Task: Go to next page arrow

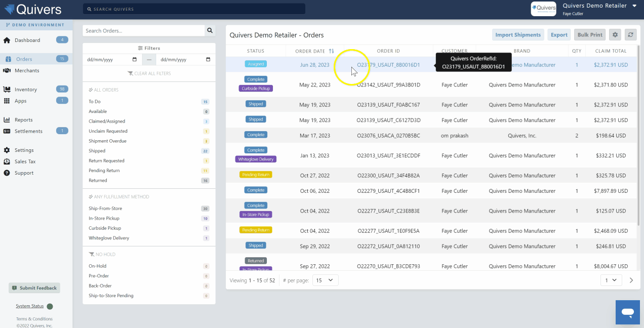Action: 631,280
